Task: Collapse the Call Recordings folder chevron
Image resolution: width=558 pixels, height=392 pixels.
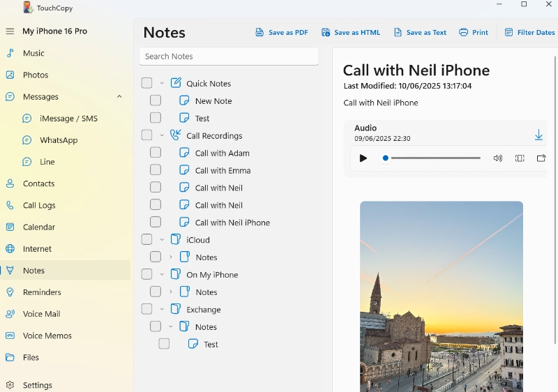Action: click(162, 135)
